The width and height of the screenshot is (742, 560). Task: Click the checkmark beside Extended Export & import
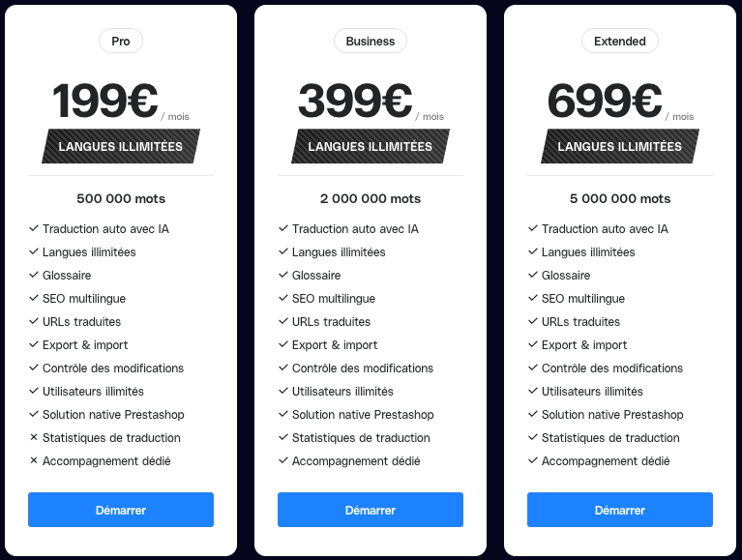(x=533, y=345)
